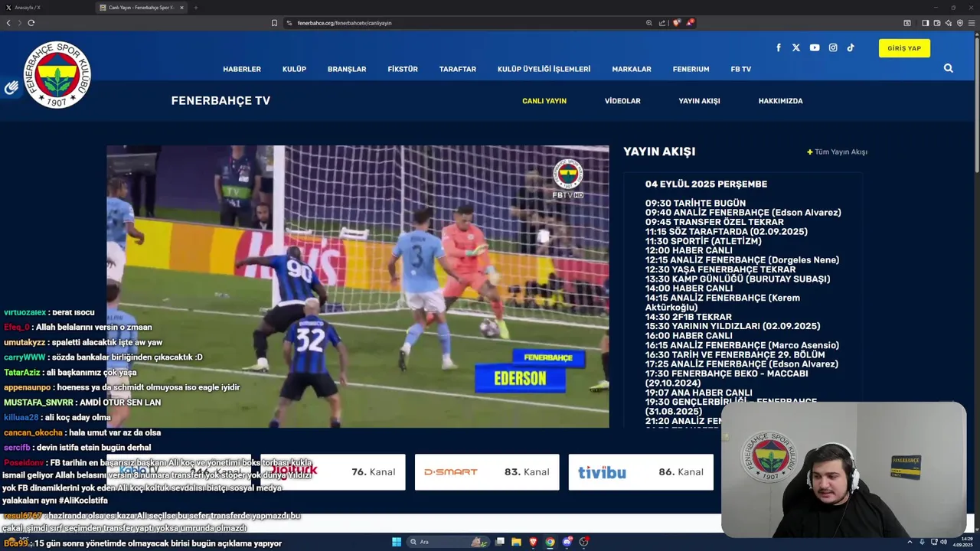Open the MARKALAR menu
The height and width of the screenshot is (551, 980).
[x=632, y=69]
